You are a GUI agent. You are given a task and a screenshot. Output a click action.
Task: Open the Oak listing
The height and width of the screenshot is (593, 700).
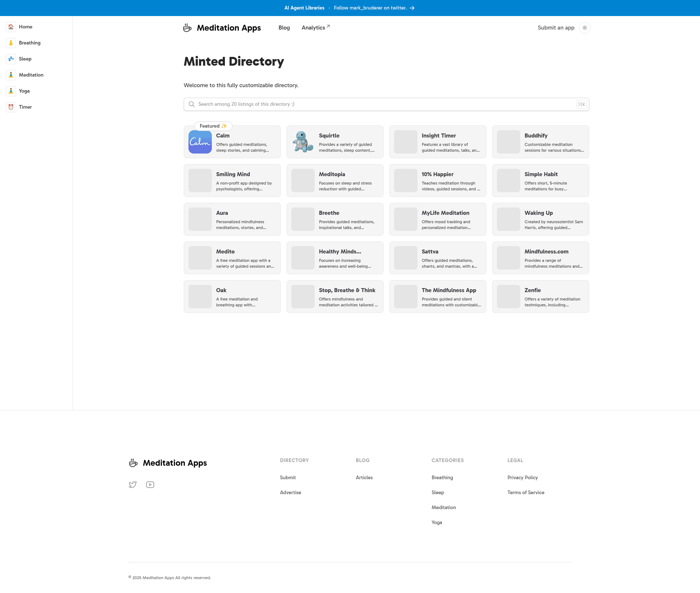(x=232, y=296)
